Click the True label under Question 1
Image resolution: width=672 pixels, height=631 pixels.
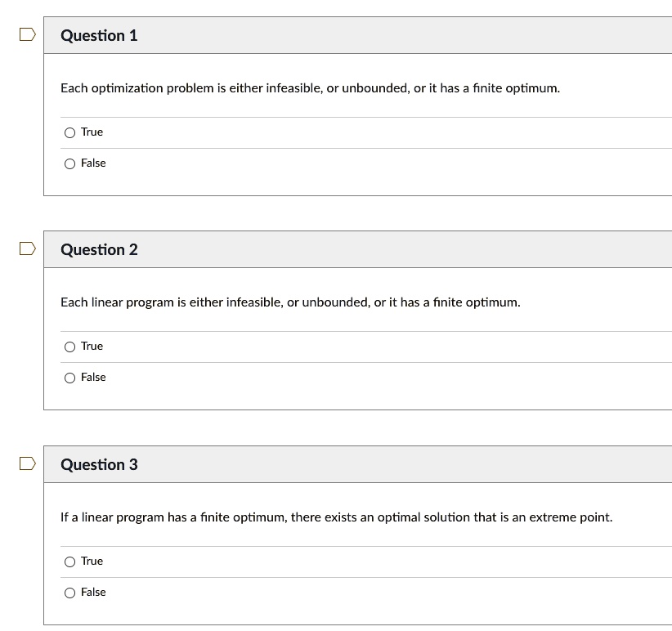pos(92,132)
